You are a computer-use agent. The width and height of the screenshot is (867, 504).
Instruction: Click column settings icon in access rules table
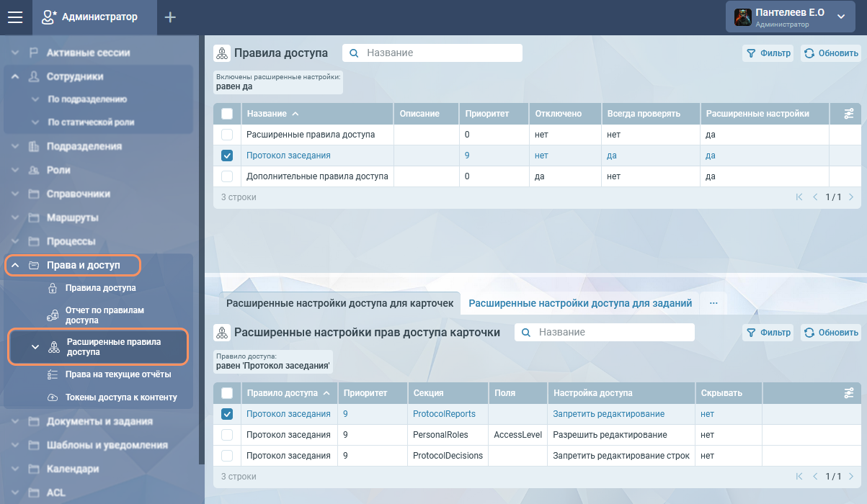[848, 114]
